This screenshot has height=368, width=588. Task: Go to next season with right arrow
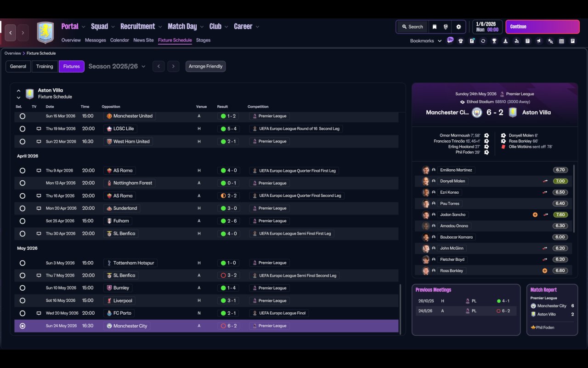(x=173, y=66)
